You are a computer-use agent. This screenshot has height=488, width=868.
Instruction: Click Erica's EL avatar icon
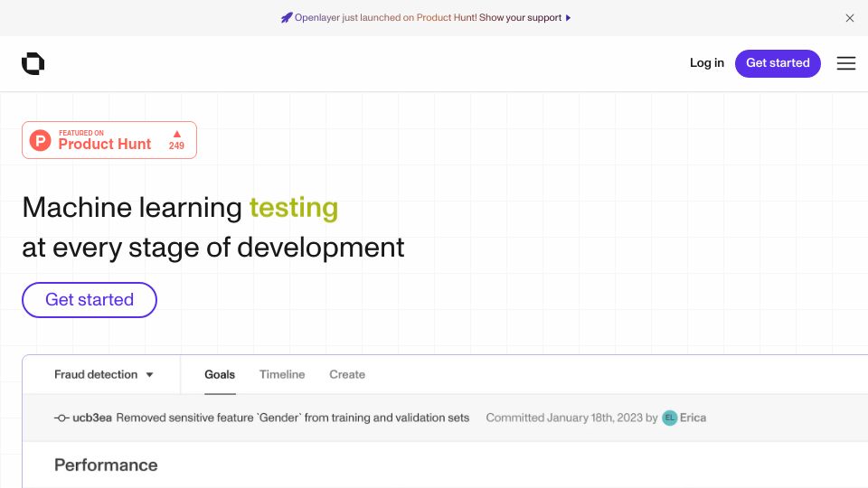click(x=670, y=418)
